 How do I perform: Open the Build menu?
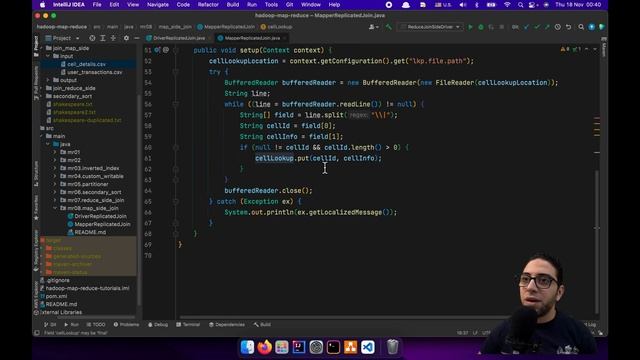click(x=233, y=5)
